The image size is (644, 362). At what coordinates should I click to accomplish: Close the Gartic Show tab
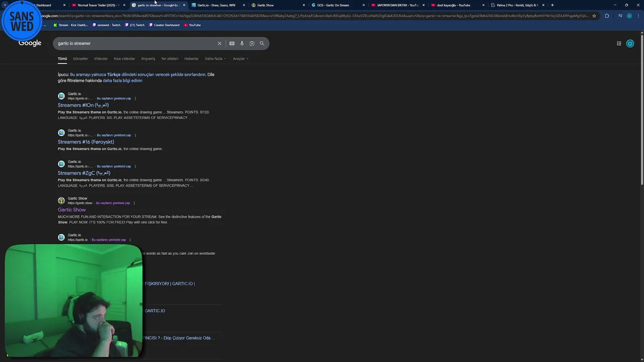point(304,5)
